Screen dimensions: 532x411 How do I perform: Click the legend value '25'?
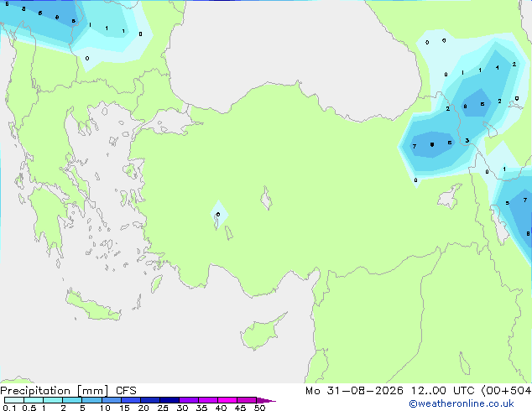(163, 408)
